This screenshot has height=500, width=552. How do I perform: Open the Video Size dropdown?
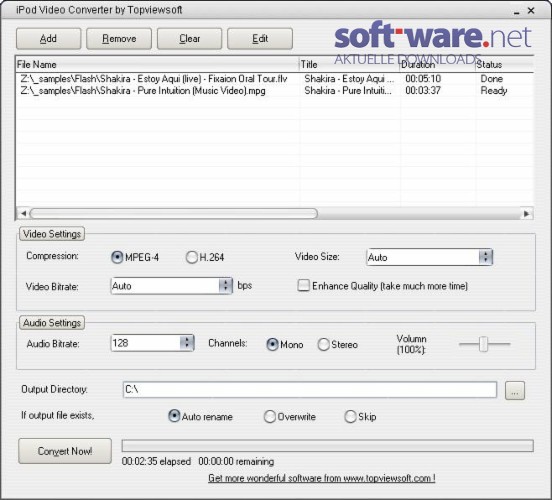coord(485,257)
